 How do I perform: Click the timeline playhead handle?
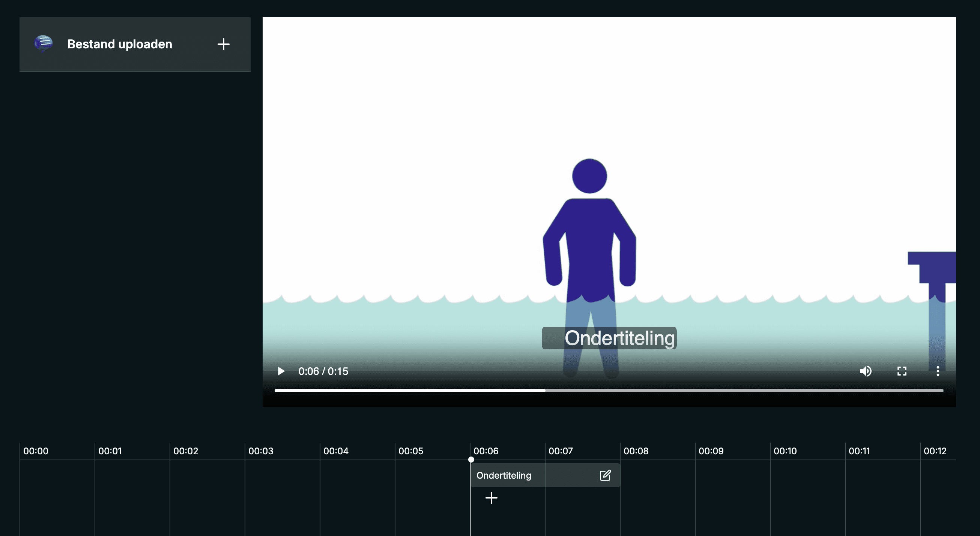pos(471,460)
